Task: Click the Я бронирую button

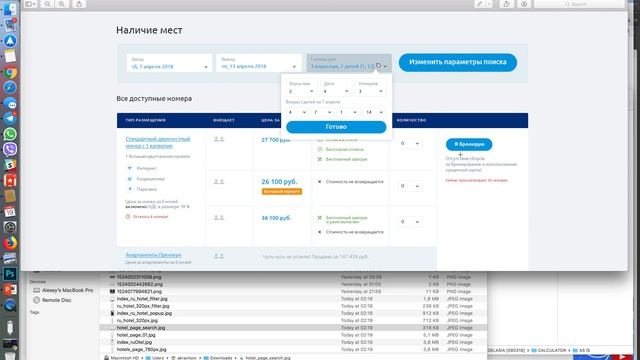Action: [x=469, y=144]
